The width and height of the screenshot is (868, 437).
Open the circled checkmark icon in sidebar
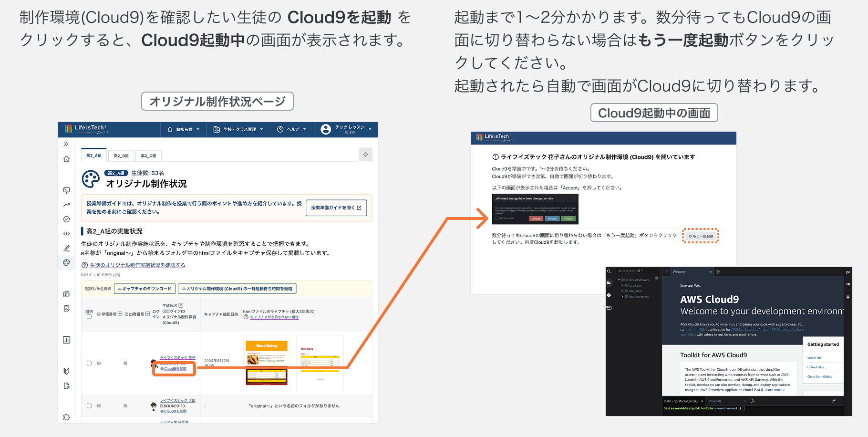(66, 219)
